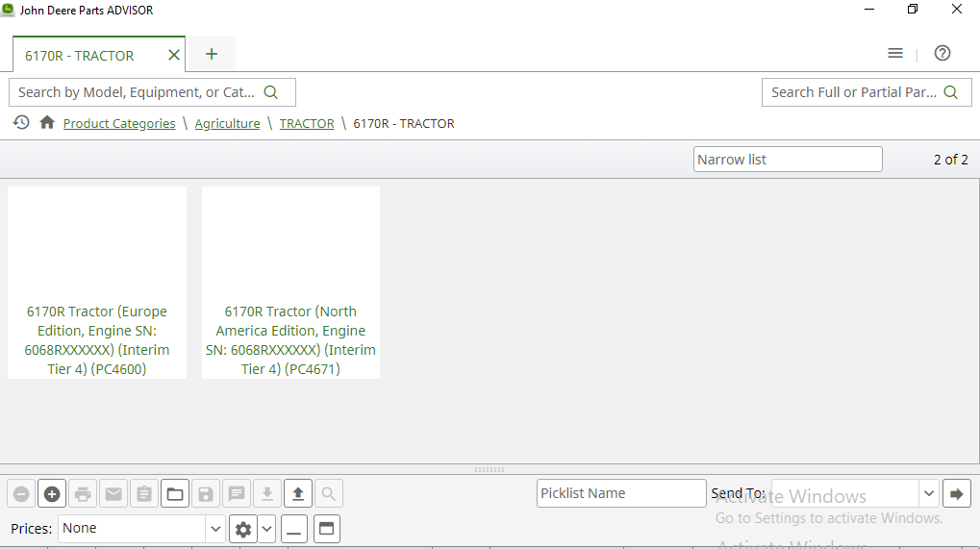This screenshot has height=549, width=980.
Task: Click the Send To arrow button
Action: 956,494
